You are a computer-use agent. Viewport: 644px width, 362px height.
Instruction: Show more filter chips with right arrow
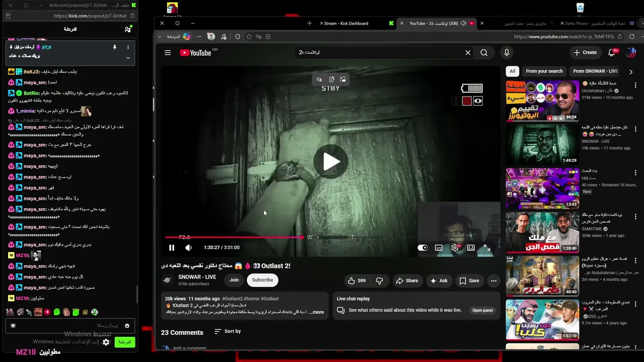[x=631, y=72]
